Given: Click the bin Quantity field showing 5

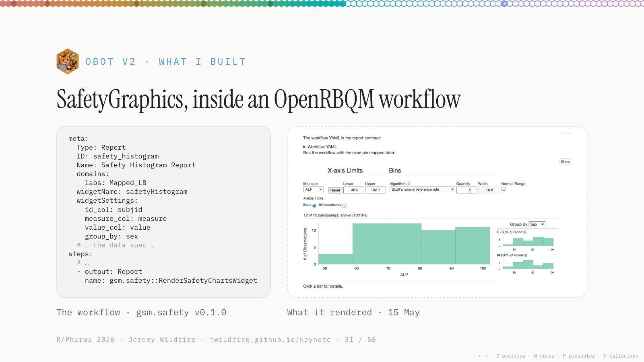Looking at the screenshot, I should pyautogui.click(x=466, y=190).
